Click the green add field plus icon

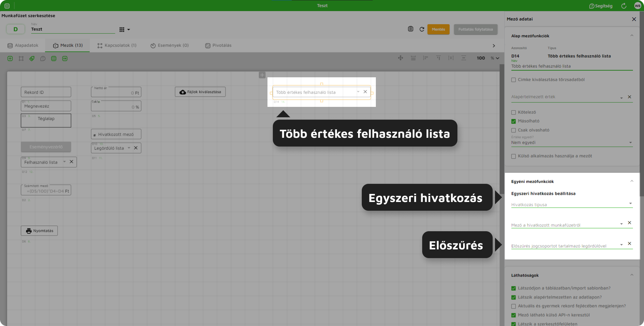click(10, 58)
